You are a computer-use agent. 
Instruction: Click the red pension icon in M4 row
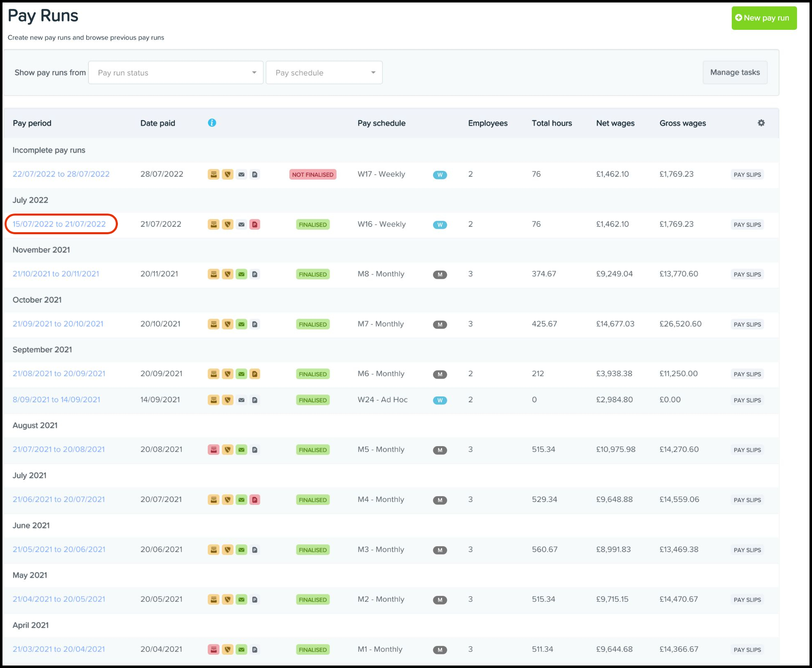click(x=255, y=500)
